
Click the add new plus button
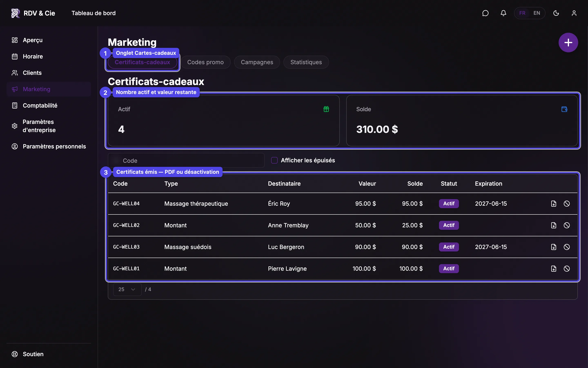pos(568,43)
